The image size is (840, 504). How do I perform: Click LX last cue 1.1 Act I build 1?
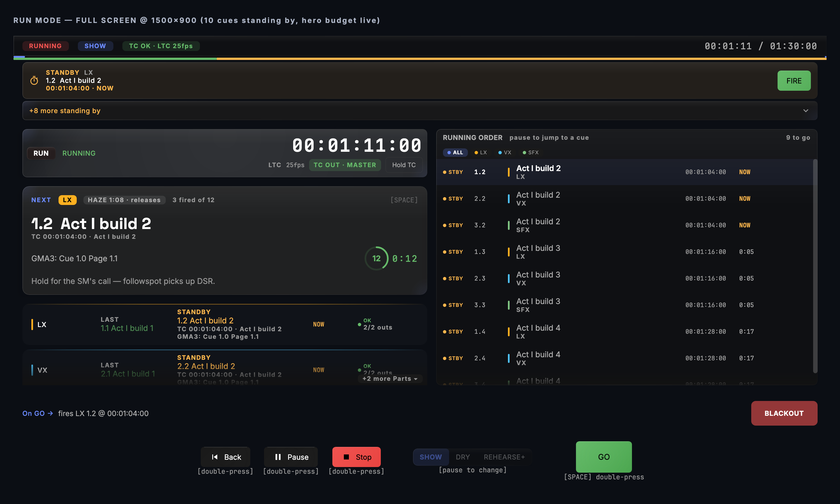(127, 328)
